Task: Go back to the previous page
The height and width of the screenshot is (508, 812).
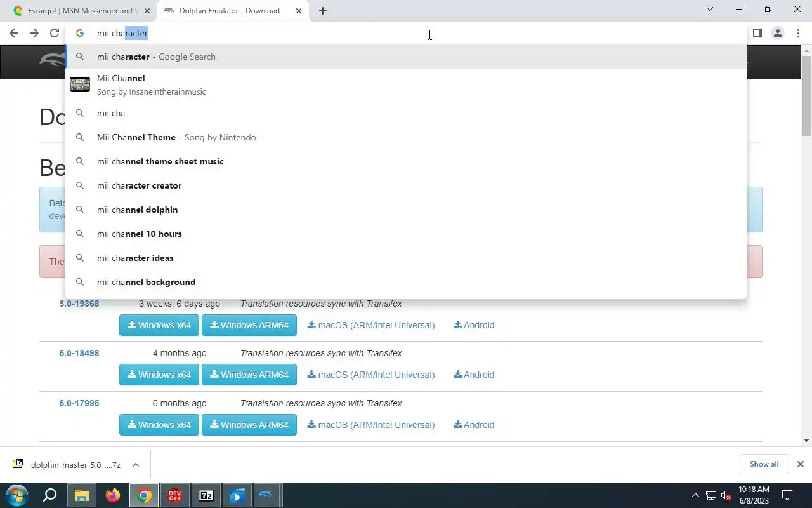Action: pos(14,33)
